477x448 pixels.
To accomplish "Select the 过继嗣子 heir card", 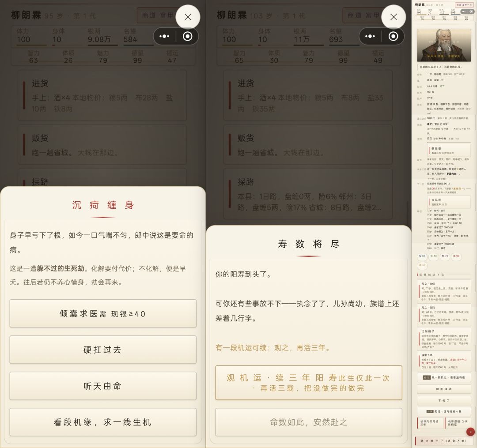I will click(x=444, y=339).
